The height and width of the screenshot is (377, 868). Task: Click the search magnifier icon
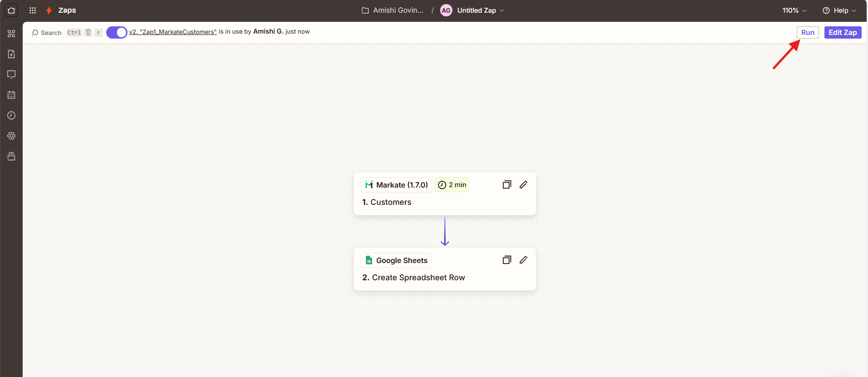pos(35,33)
